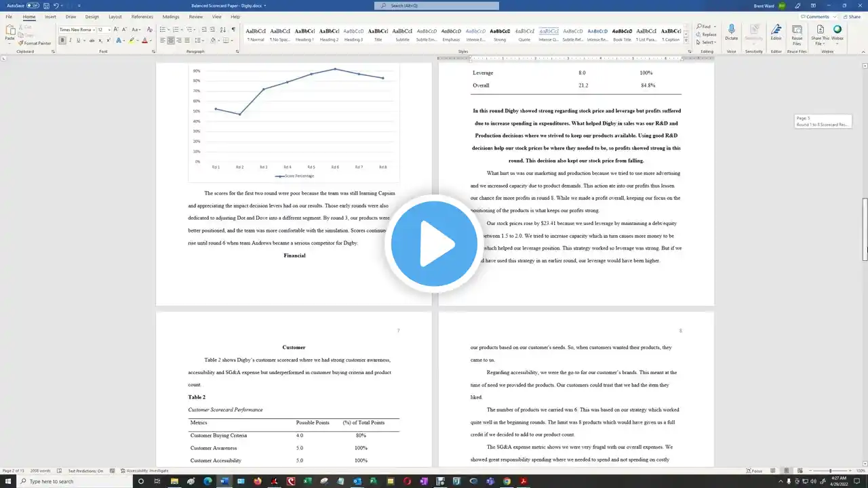Undo the last action
Screen dimensions: 868x488
tap(56, 5)
